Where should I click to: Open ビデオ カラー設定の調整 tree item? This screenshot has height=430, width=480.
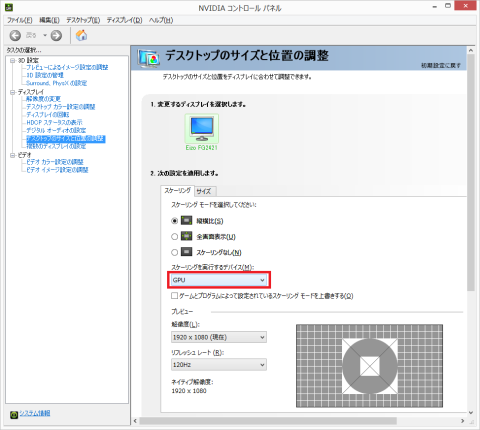click(x=55, y=162)
